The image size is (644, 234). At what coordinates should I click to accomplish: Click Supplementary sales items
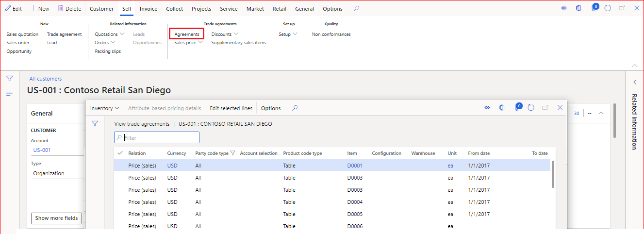coord(239,43)
